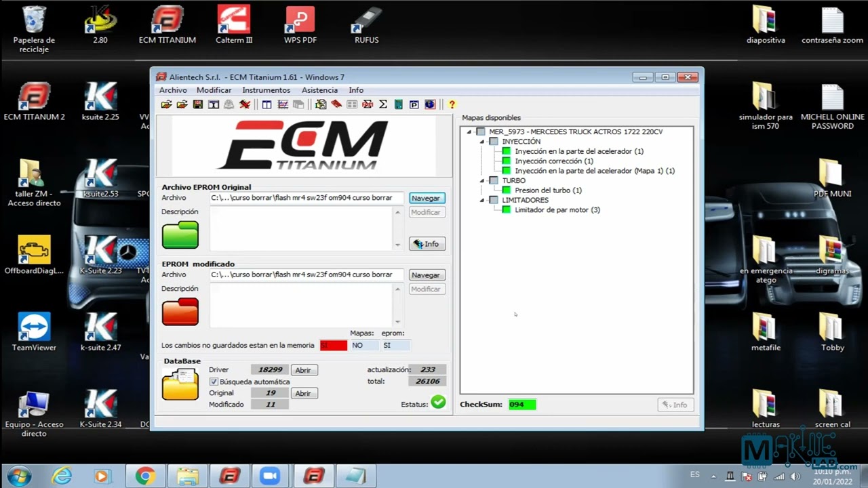Screen dimensions: 868x488
Task: Toggle the LIMITADORES group checkbox
Action: click(494, 200)
